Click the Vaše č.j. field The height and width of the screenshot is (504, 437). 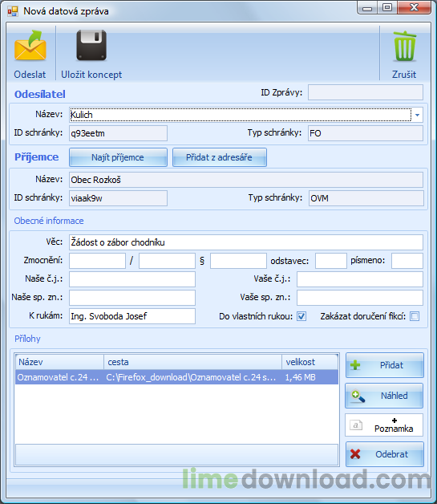360,279
